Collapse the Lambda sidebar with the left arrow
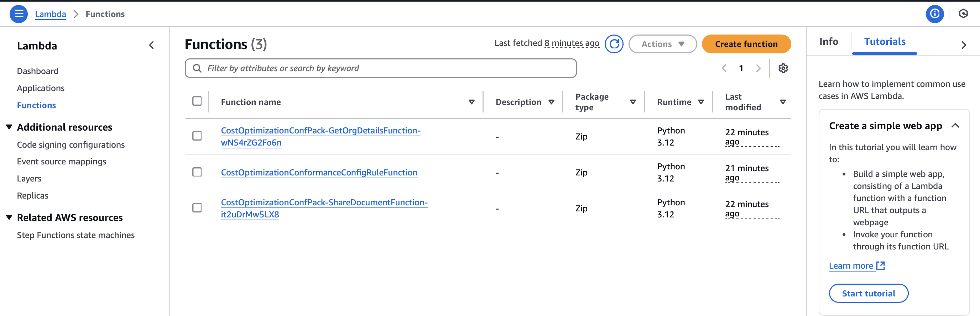980x316 pixels. pos(151,46)
